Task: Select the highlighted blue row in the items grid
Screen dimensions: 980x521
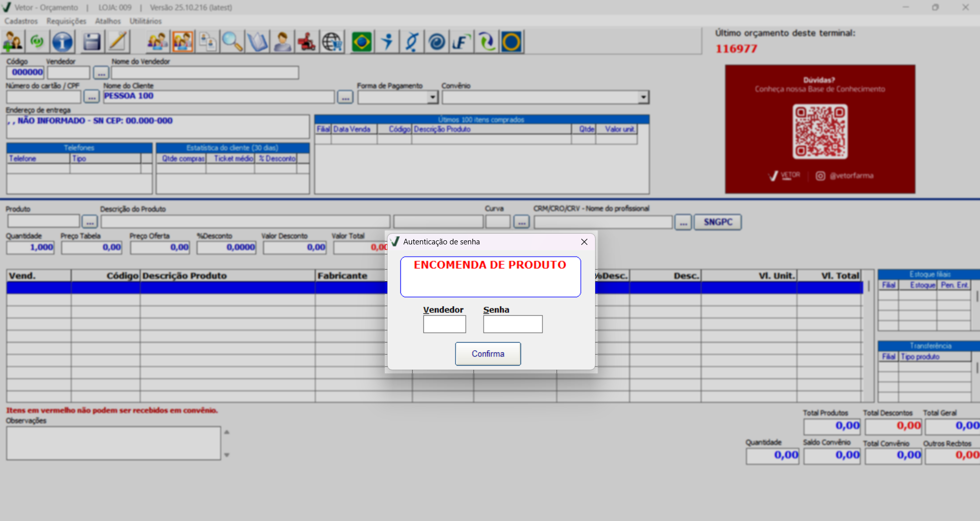Action: pos(435,287)
